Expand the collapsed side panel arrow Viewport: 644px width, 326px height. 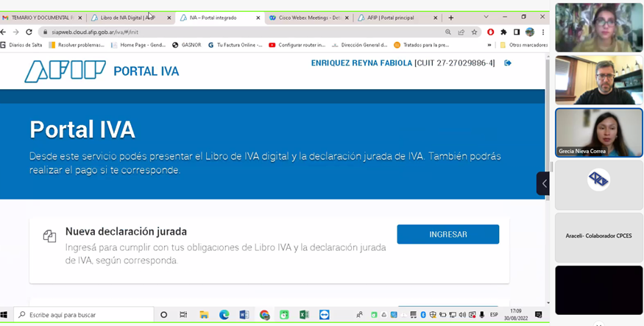coord(543,183)
